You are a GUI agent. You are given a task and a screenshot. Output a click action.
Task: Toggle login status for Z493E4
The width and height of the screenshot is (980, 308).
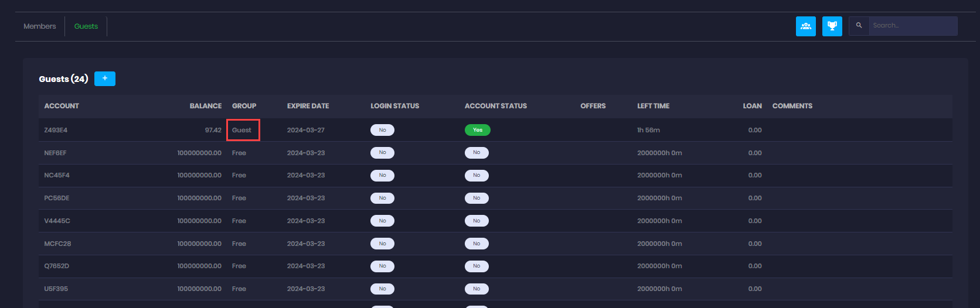pos(382,130)
